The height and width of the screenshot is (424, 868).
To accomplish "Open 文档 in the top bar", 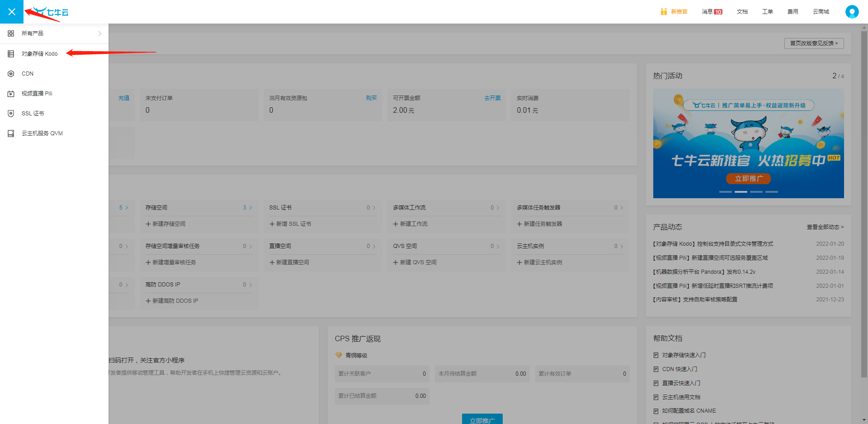I will (x=742, y=12).
